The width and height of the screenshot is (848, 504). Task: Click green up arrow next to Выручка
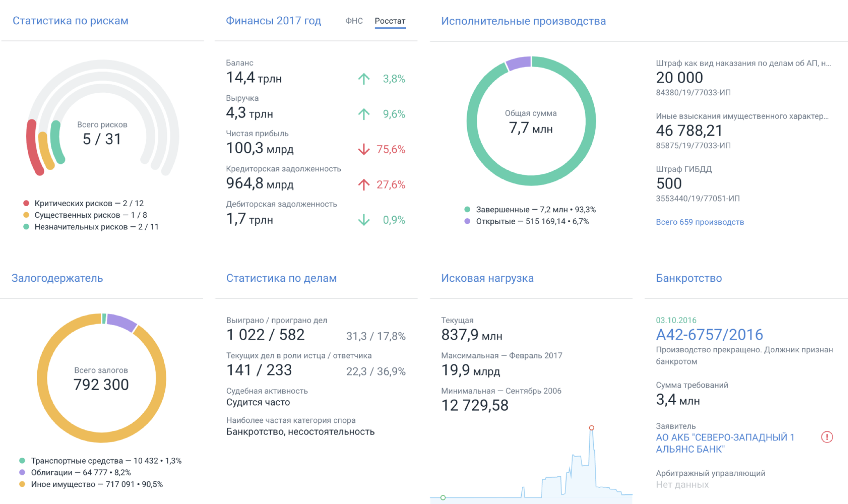[x=364, y=114]
